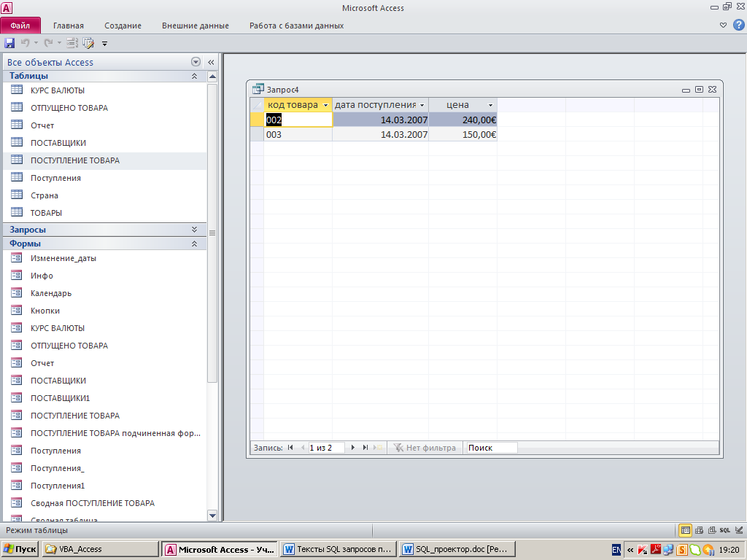The width and height of the screenshot is (747, 560).
Task: Select the КУРС ВАЛЮТЫ table icon
Action: pyautogui.click(x=17, y=90)
